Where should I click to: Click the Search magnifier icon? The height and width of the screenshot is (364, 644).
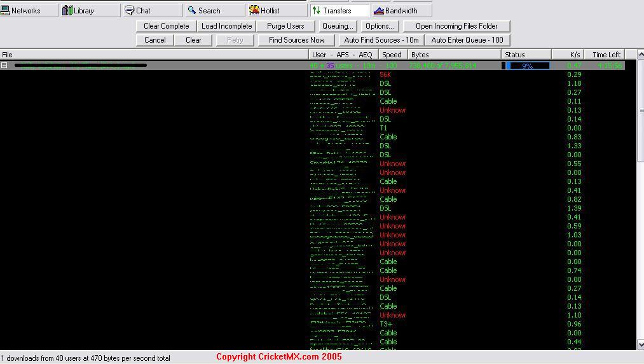tap(192, 10)
